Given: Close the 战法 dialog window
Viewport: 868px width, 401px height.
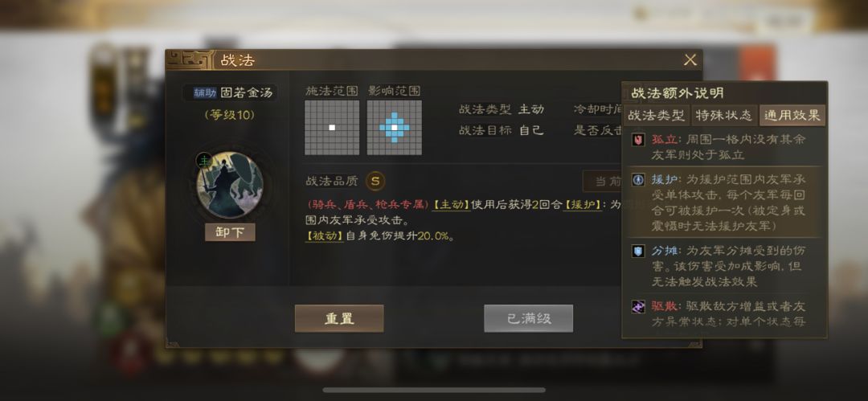Looking at the screenshot, I should 690,59.
